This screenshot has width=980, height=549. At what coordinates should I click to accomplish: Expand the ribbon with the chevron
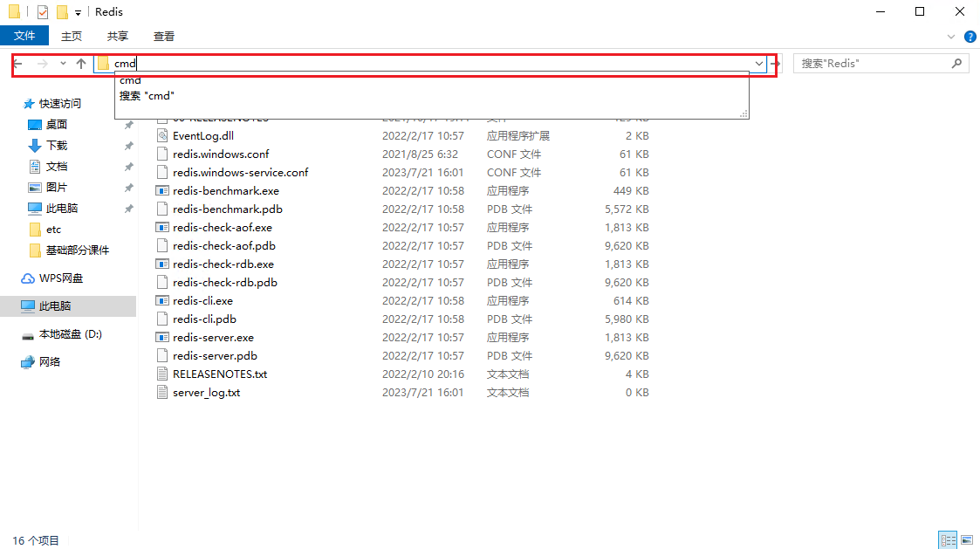point(951,37)
